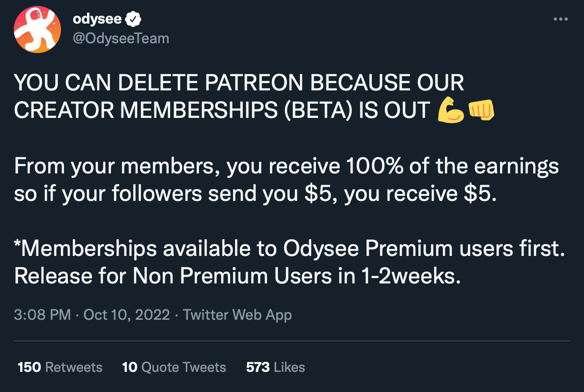Visit the @OdyseeTeam handle
Viewport: 584px width, 392px height.
(x=121, y=38)
